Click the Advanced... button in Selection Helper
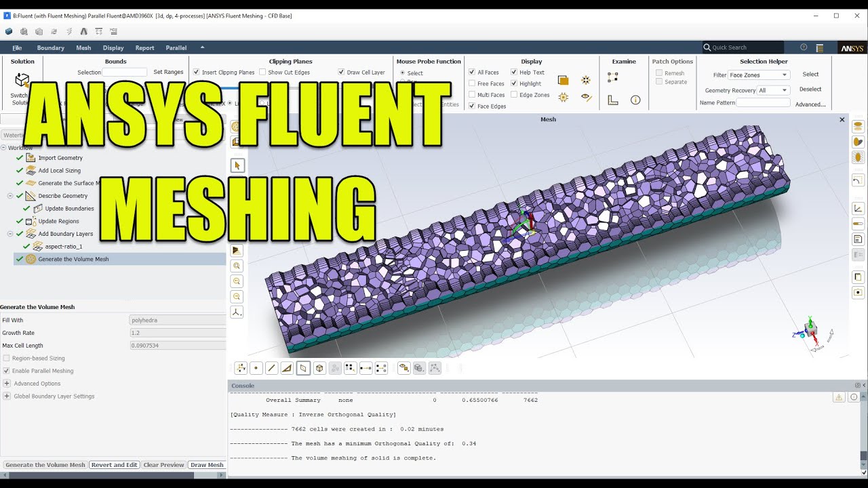868x488 pixels. pyautogui.click(x=810, y=104)
